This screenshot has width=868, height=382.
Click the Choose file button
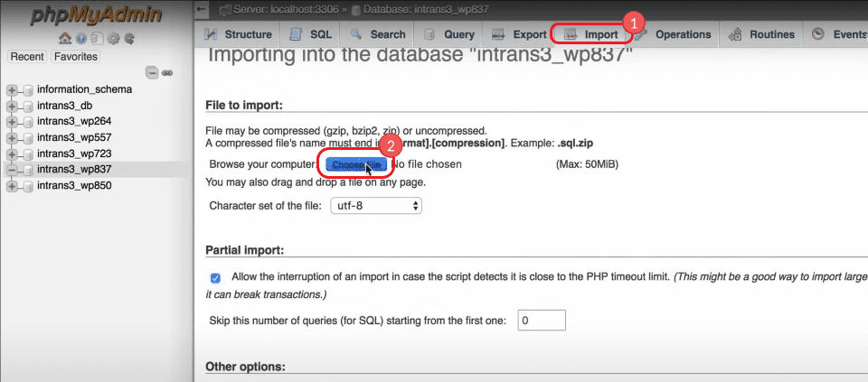pyautogui.click(x=356, y=164)
